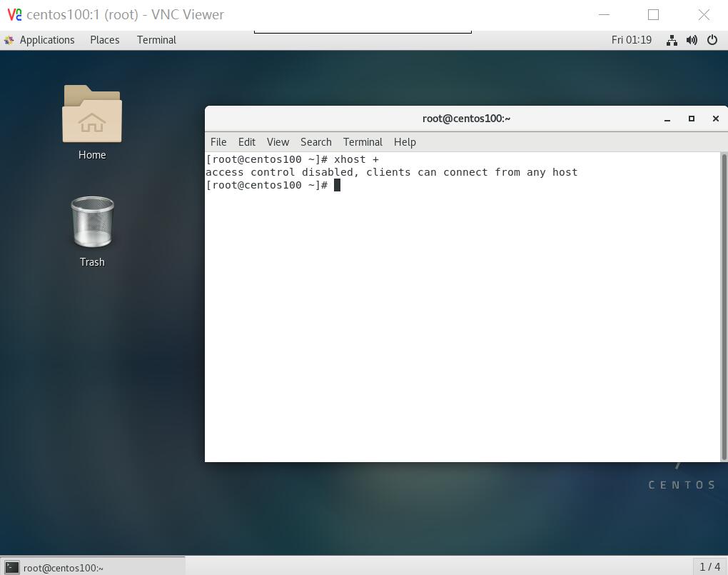Click the 'xhost +' command text
The image size is (728, 575).
pyautogui.click(x=356, y=159)
